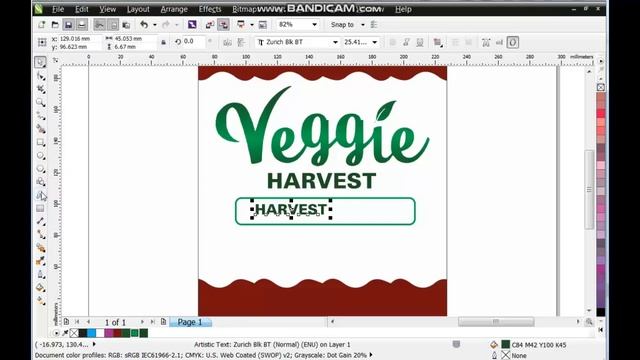Toggle Bold text formatting
This screenshot has width=640, height=360.
pos(393,42)
